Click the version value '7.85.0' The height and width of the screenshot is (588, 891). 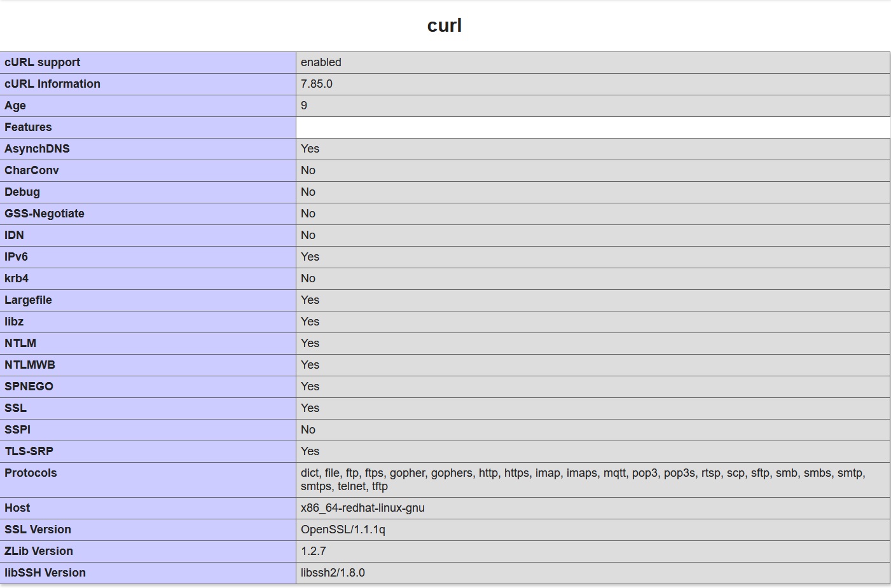pos(317,84)
